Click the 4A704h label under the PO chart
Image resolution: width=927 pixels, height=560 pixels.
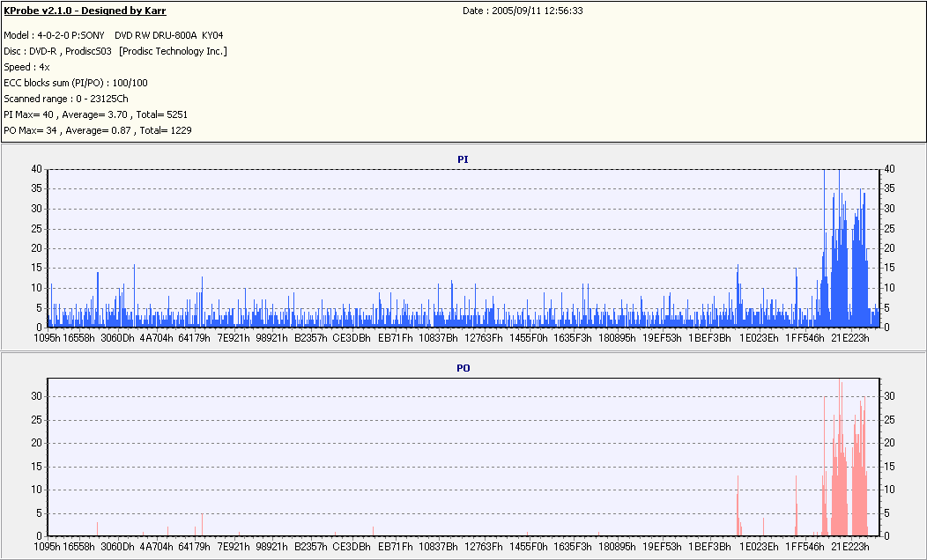[x=156, y=547]
